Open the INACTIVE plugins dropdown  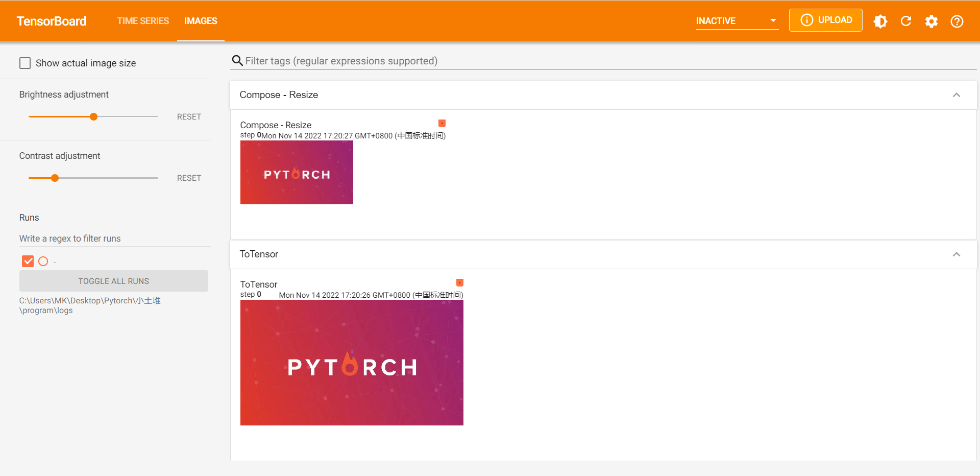coord(737,21)
